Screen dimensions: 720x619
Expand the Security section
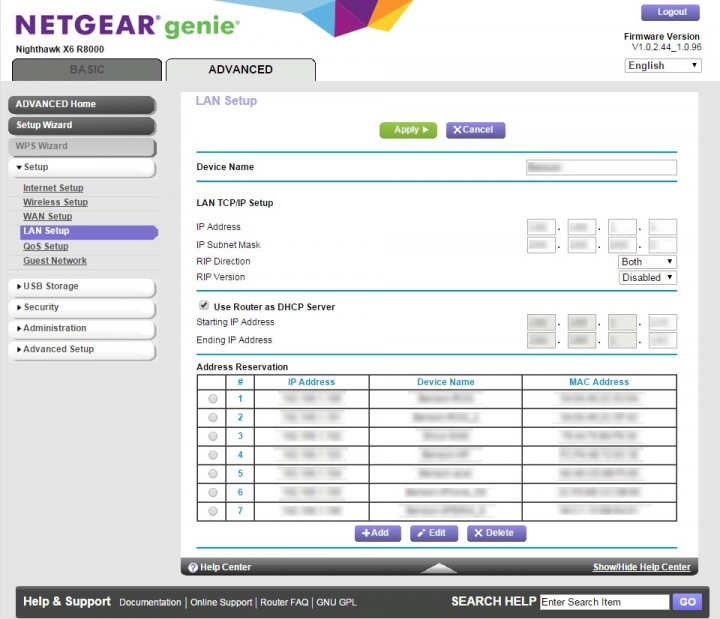[82, 308]
